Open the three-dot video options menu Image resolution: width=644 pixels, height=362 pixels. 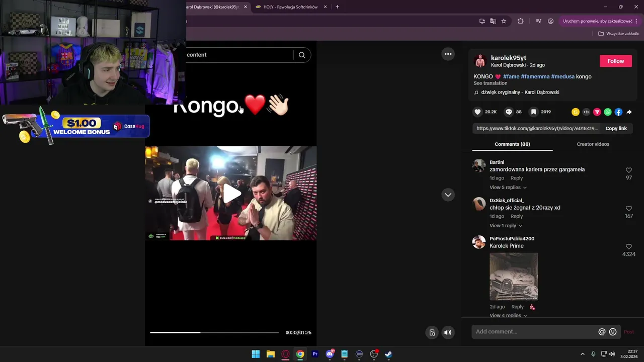click(448, 54)
